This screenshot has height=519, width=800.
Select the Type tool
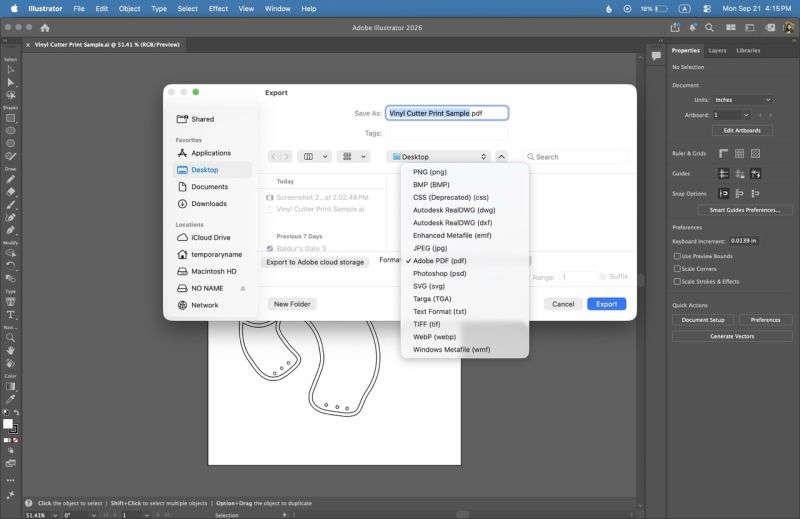[x=10, y=315]
